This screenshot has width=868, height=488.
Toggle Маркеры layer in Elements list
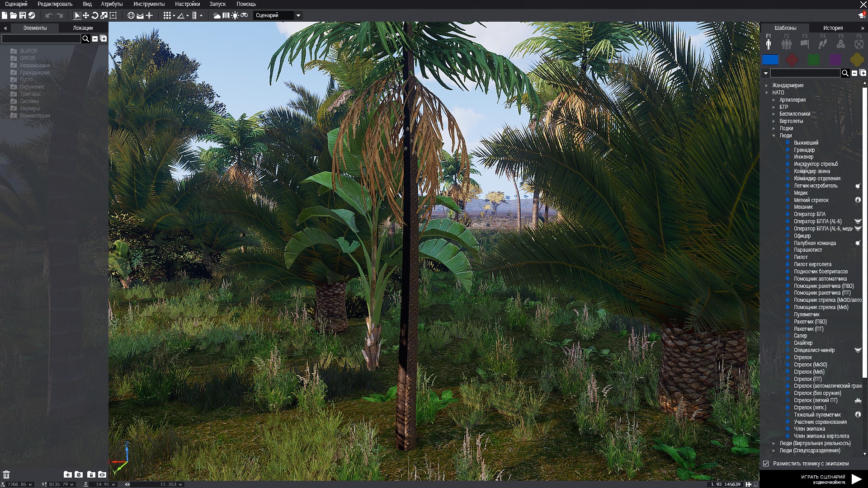[x=14, y=108]
